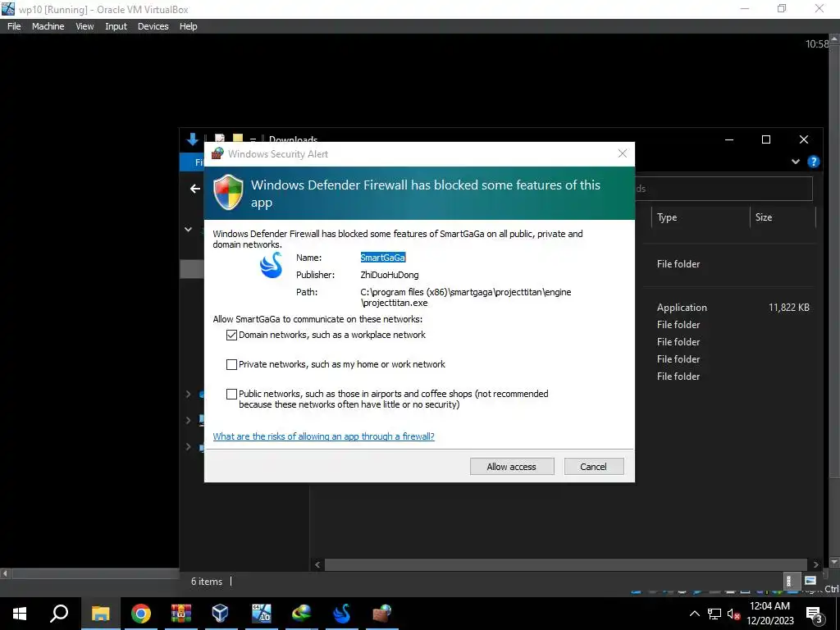Expand the first collapsed navigation tree node
This screenshot has height=630, width=840.
pos(188,394)
